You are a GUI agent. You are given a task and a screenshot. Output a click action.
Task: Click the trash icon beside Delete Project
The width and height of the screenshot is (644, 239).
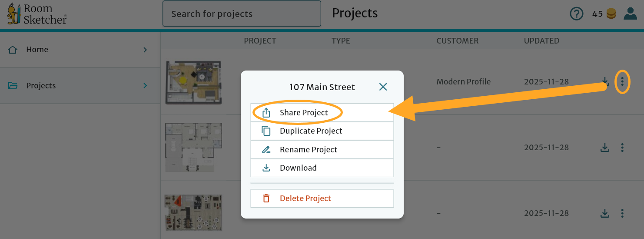pyautogui.click(x=266, y=199)
